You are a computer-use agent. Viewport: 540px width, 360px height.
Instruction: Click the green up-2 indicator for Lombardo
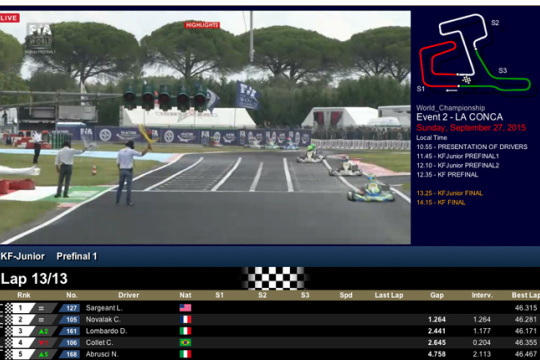click(43, 331)
